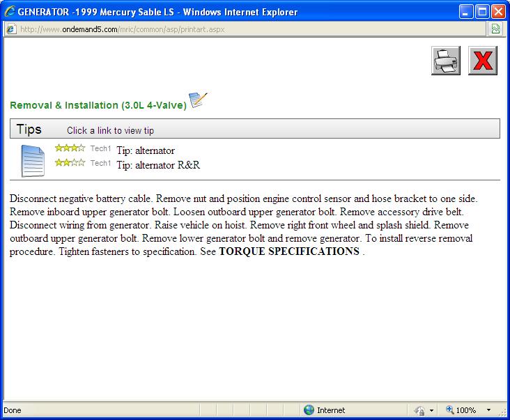Click the four-star rating for alternator tip
510x420 pixels.
pos(70,148)
